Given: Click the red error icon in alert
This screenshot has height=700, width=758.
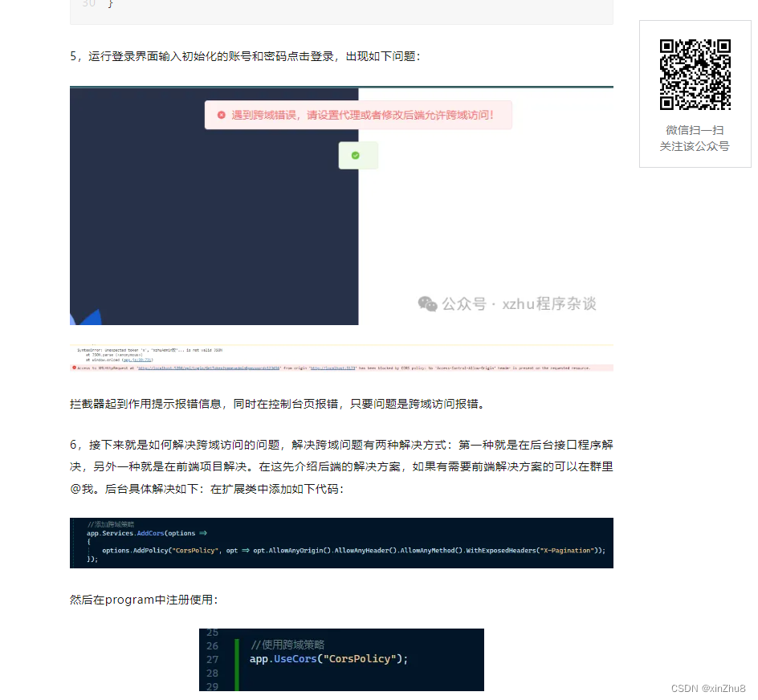Looking at the screenshot, I should tap(222, 115).
